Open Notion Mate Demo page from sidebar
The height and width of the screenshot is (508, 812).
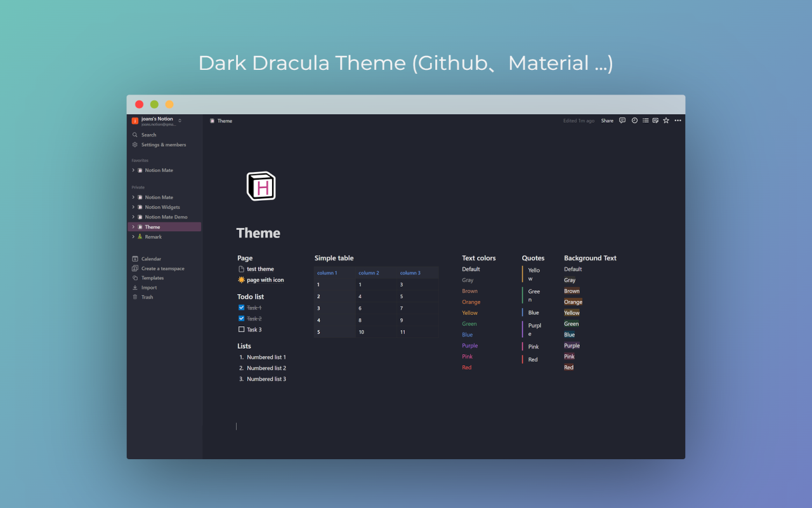[x=166, y=217]
